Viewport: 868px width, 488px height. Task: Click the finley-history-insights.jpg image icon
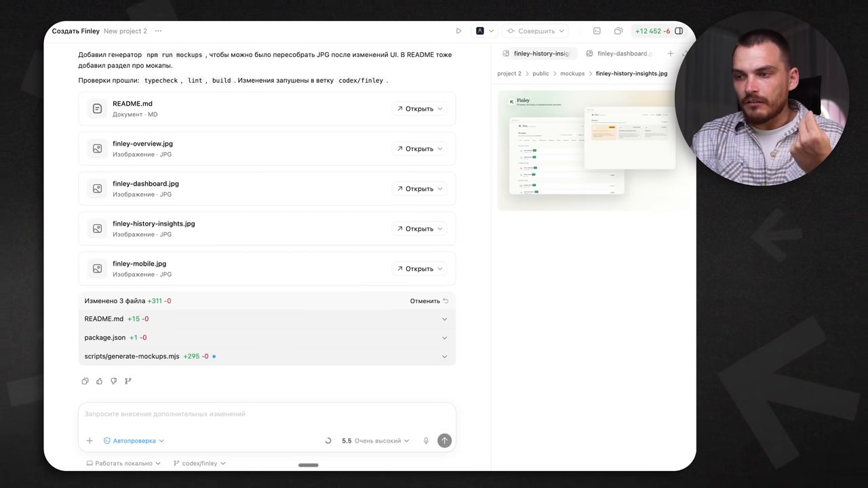pyautogui.click(x=98, y=228)
